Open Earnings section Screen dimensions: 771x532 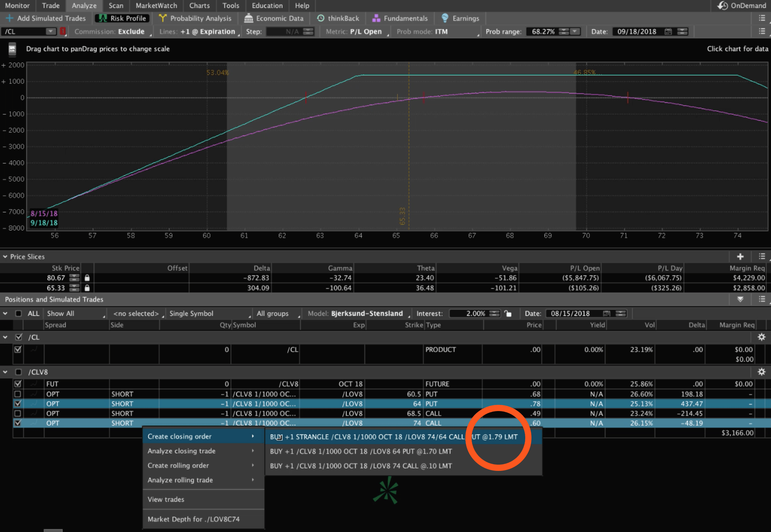pyautogui.click(x=460, y=18)
